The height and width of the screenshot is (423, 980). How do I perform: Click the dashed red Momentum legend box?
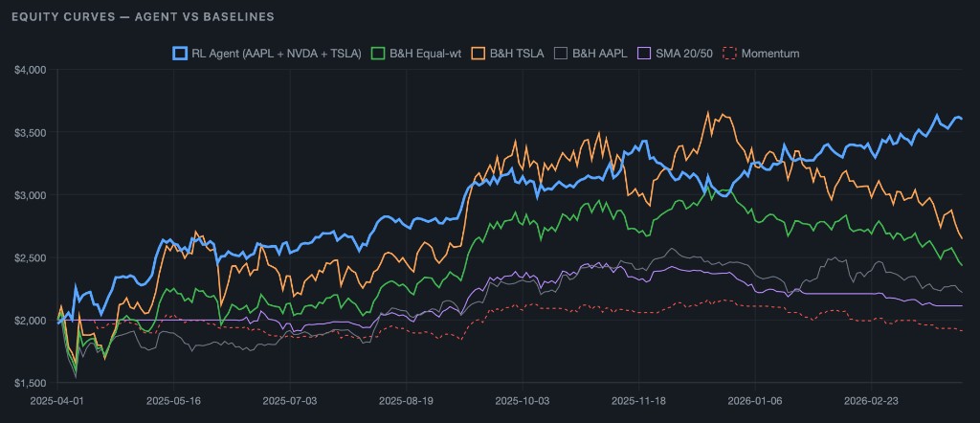coord(732,54)
